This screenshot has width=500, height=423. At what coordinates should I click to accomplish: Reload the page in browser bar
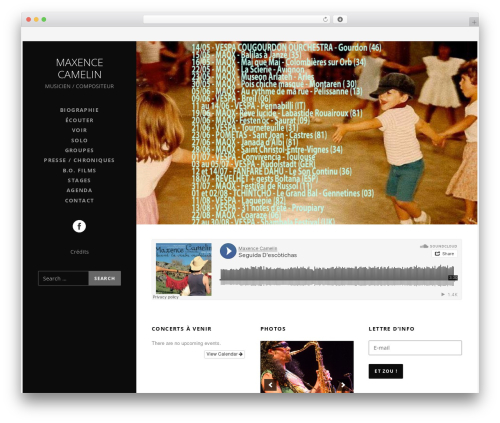[x=325, y=19]
